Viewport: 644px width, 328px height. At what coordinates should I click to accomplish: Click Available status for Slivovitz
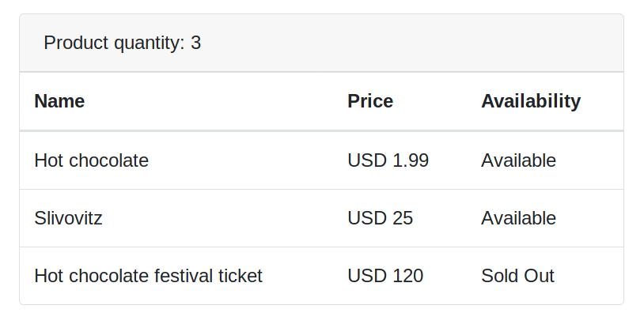point(518,218)
